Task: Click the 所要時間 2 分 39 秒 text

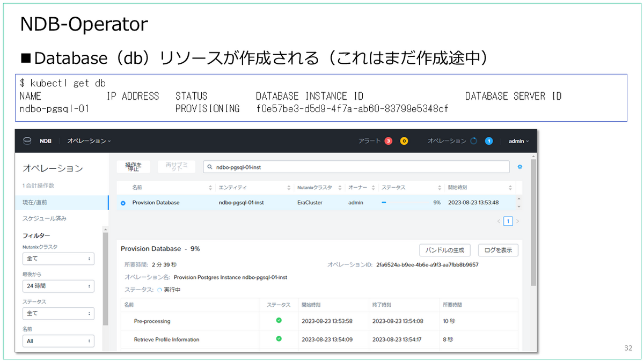Action: [150, 265]
